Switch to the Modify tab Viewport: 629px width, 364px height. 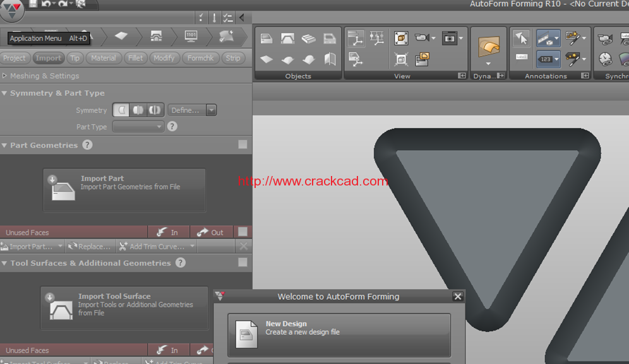click(x=164, y=58)
